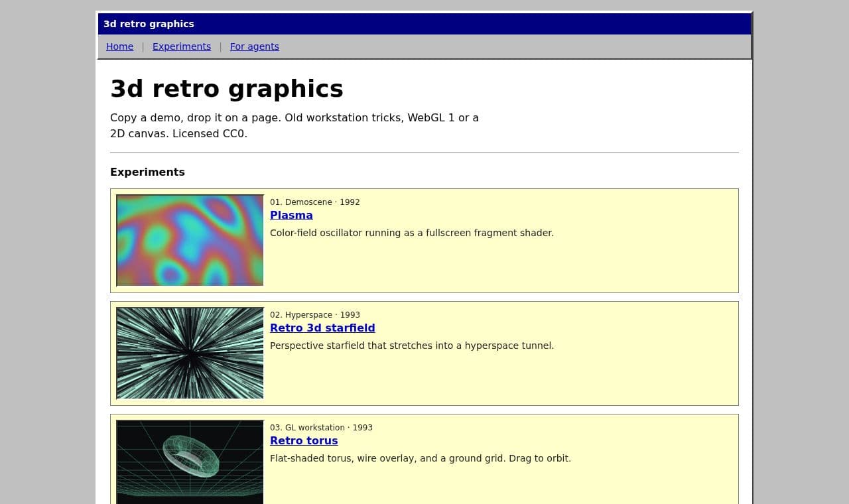Follow the Retro 3d starfield link
The width and height of the screenshot is (849, 504).
322,328
